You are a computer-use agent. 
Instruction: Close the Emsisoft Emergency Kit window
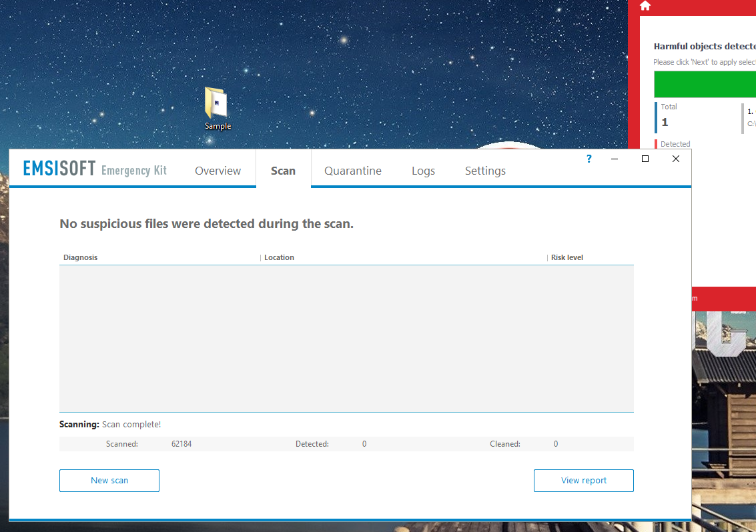(676, 159)
